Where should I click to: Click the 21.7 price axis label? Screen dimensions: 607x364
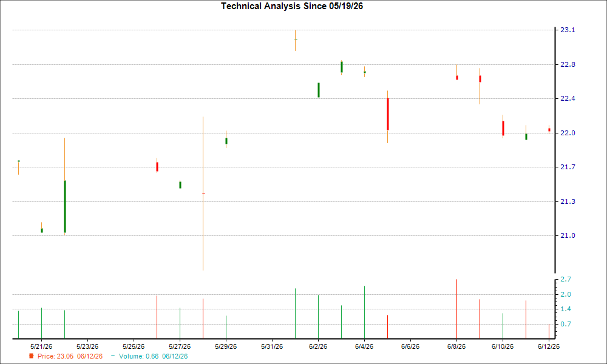point(568,167)
